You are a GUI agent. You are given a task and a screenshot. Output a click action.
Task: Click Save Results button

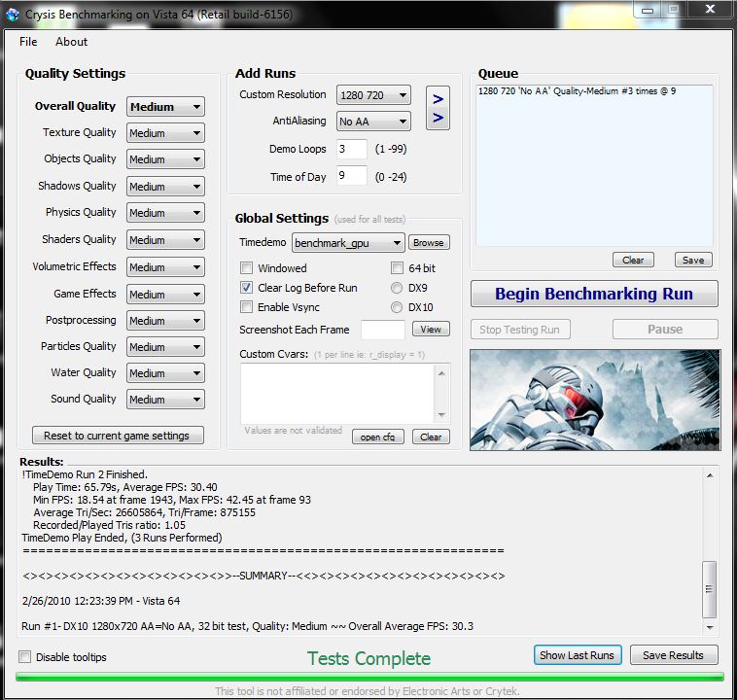[674, 655]
